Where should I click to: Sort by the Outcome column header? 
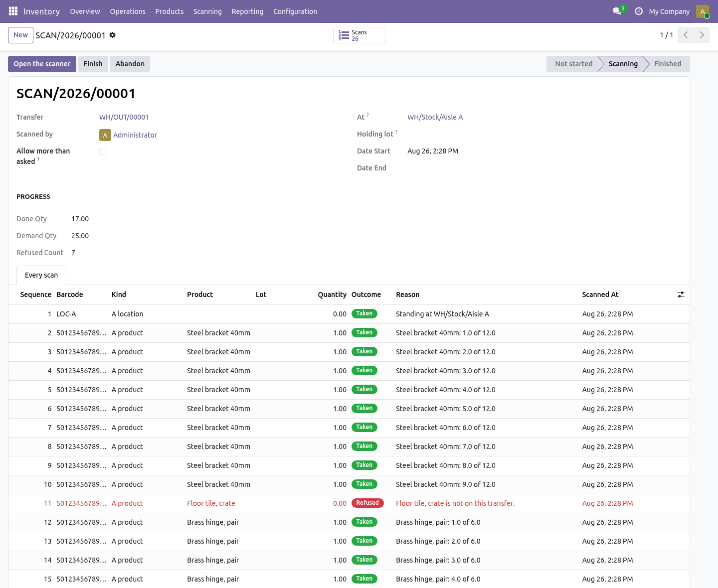point(366,294)
